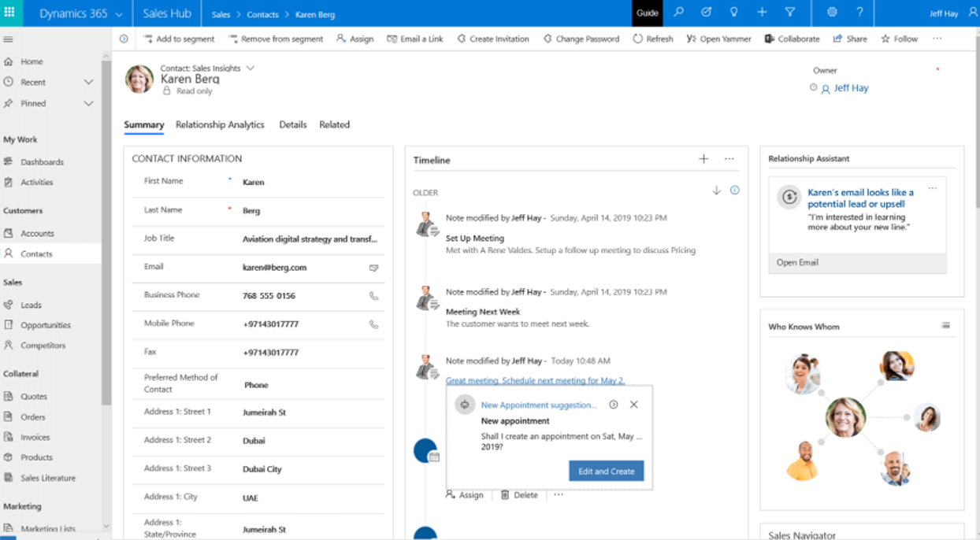980x540 pixels.
Task: Close the New Appointment suggestion popup
Action: pyautogui.click(x=633, y=405)
